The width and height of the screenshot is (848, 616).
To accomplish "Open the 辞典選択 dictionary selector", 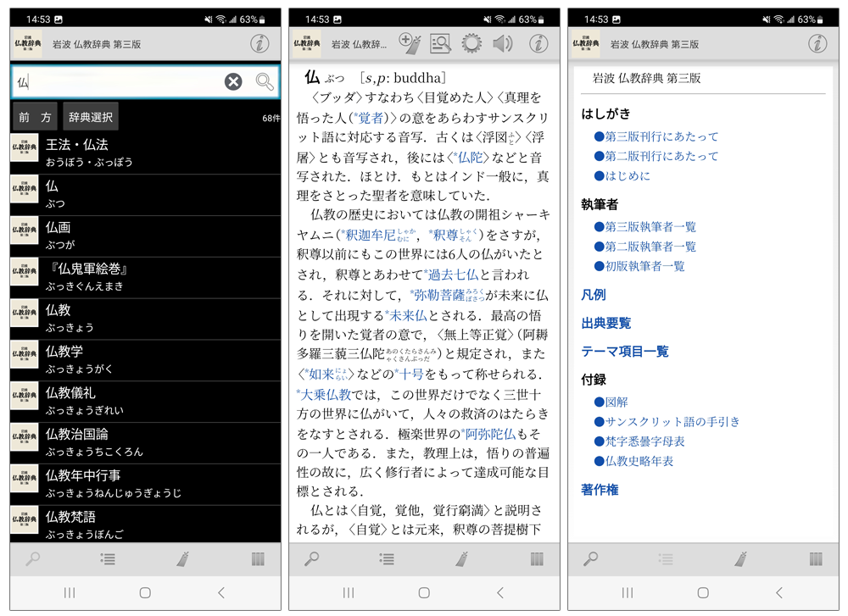I will point(91,117).
